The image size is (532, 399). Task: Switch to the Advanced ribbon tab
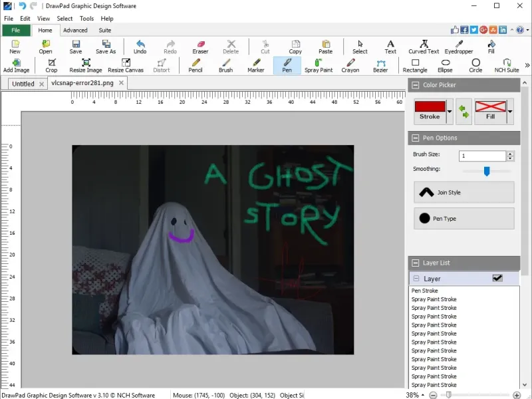click(75, 30)
